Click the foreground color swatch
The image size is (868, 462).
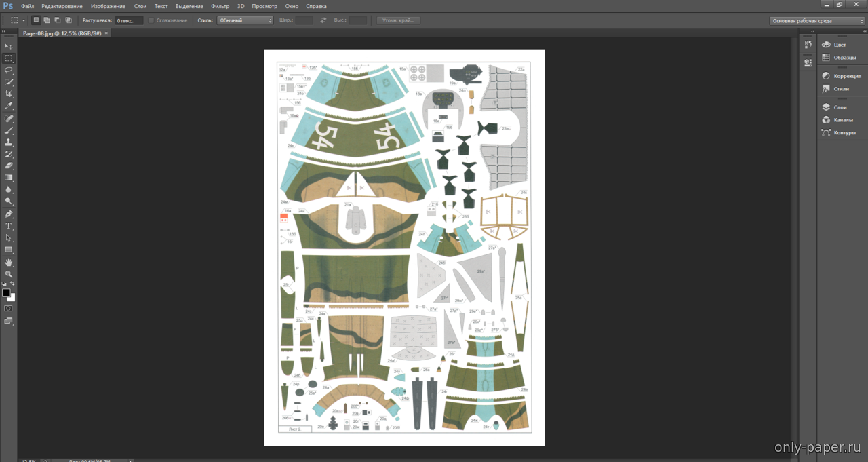click(x=6, y=293)
